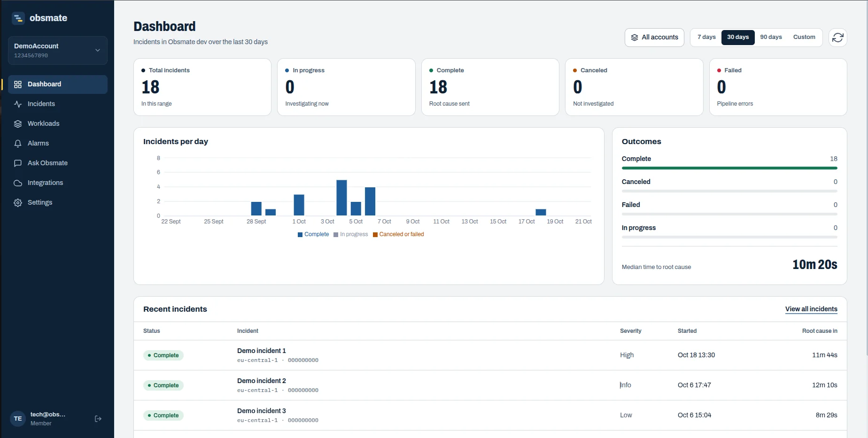This screenshot has width=868, height=438.
Task: Follow the View all incidents link
Action: [811, 309]
